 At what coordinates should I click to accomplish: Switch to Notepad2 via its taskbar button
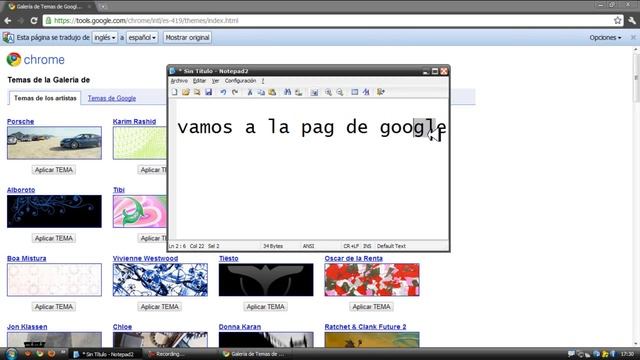[x=107, y=354]
